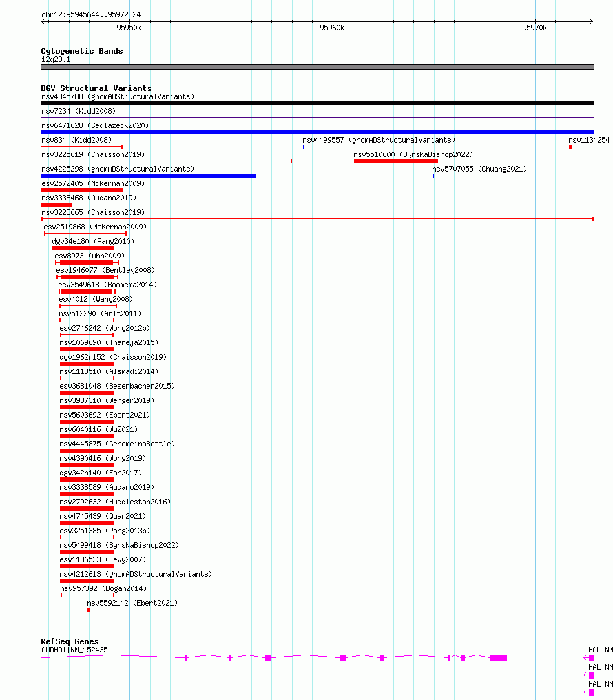The image size is (613, 700).
Task: Click the nsv4345788 gnomAD variant label
Action: pos(118,96)
